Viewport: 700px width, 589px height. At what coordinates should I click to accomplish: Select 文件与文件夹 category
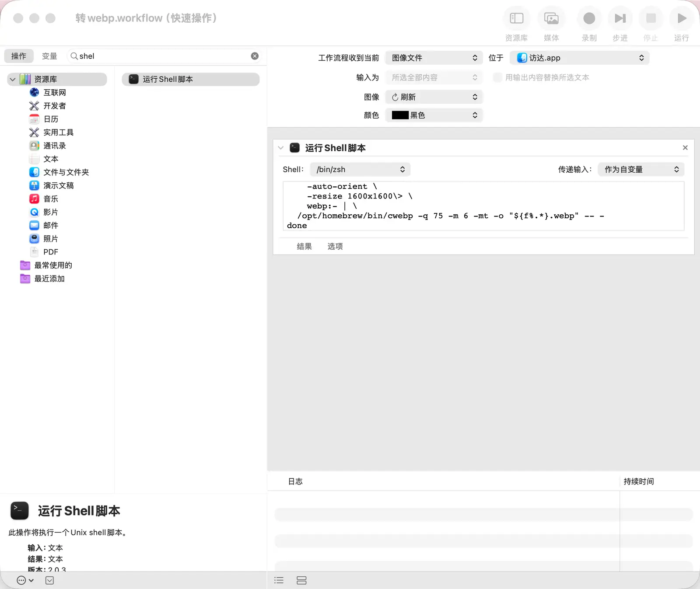click(x=66, y=172)
